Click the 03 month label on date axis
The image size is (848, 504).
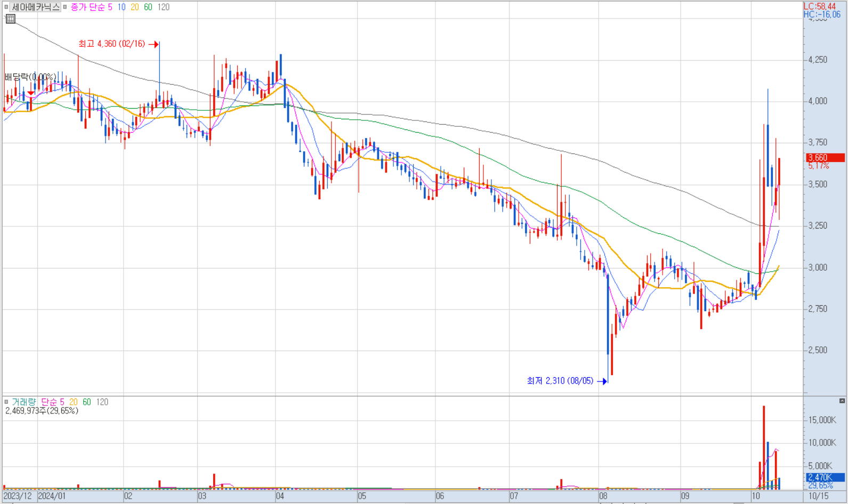[202, 497]
